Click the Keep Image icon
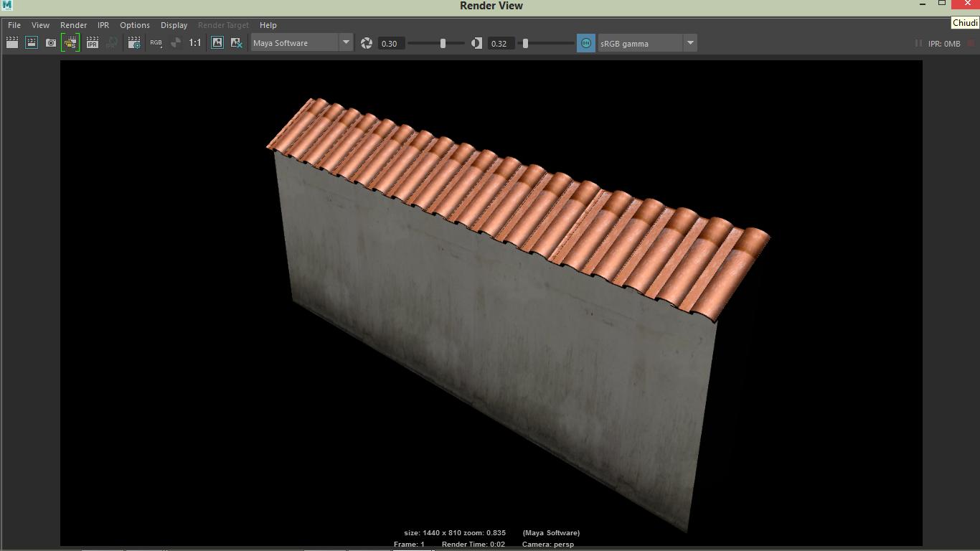Viewport: 980px width, 551px height. pos(217,43)
